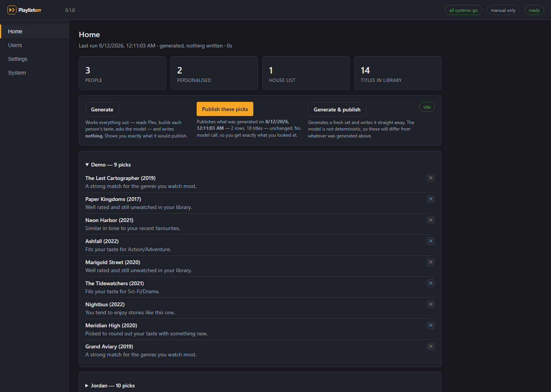Open the Home page in sidebar

click(34, 31)
